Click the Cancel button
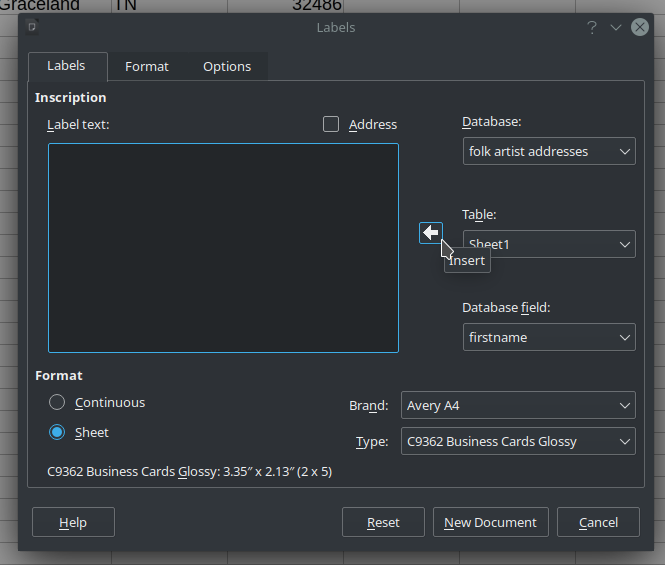This screenshot has width=665, height=565. [598, 522]
